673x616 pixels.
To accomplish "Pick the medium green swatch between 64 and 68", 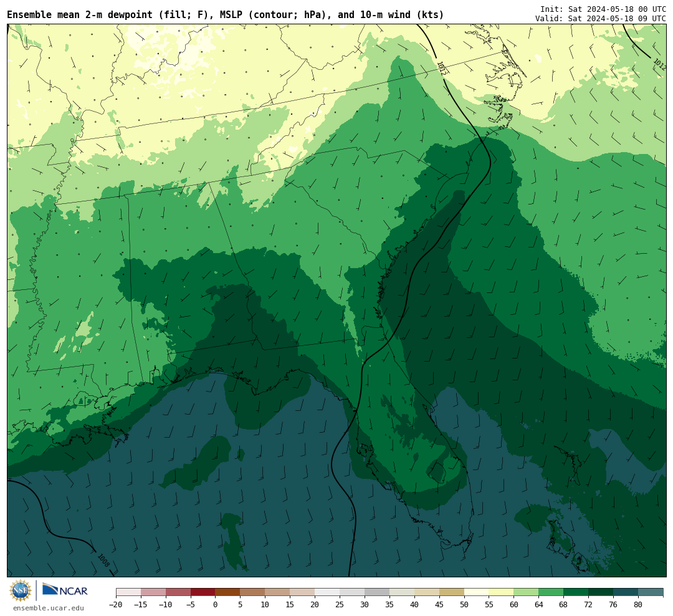I will pyautogui.click(x=551, y=592).
